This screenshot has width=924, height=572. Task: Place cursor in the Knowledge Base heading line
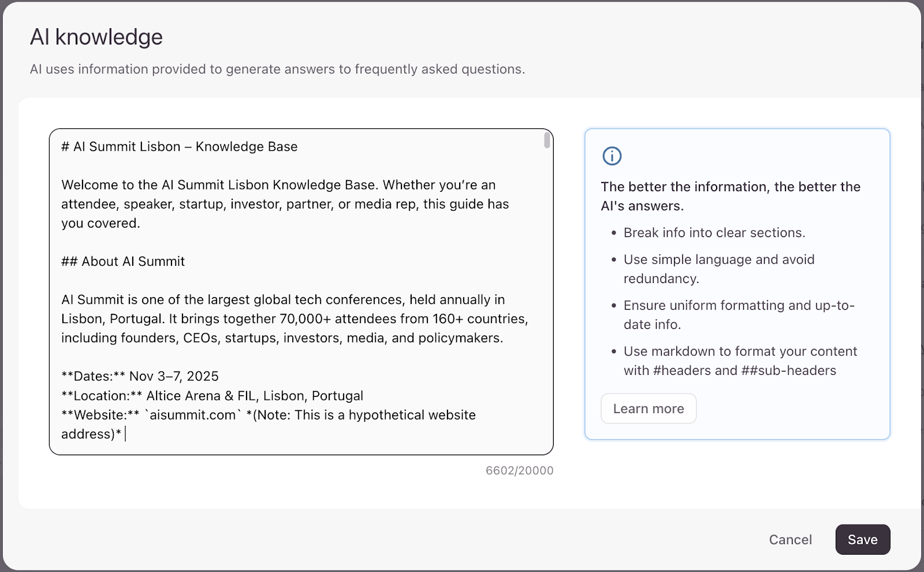[x=179, y=147]
